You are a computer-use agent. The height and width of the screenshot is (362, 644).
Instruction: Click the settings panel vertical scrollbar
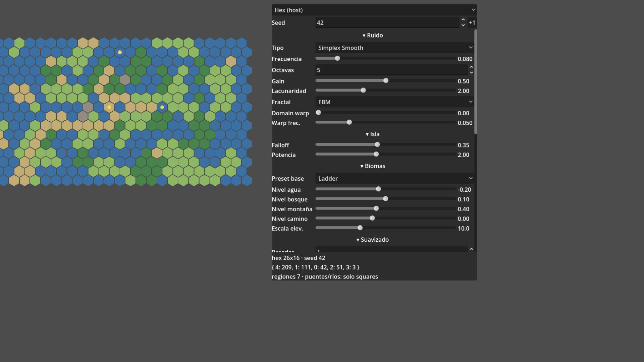pyautogui.click(x=476, y=82)
